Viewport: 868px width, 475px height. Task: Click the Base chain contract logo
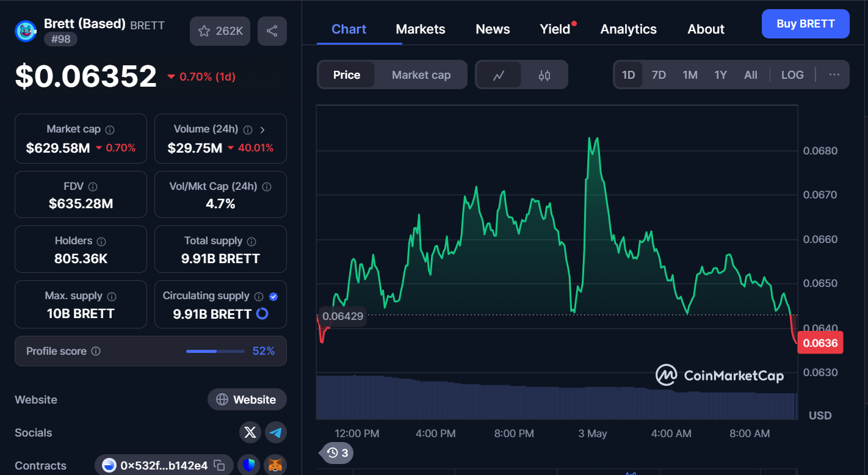click(x=110, y=465)
